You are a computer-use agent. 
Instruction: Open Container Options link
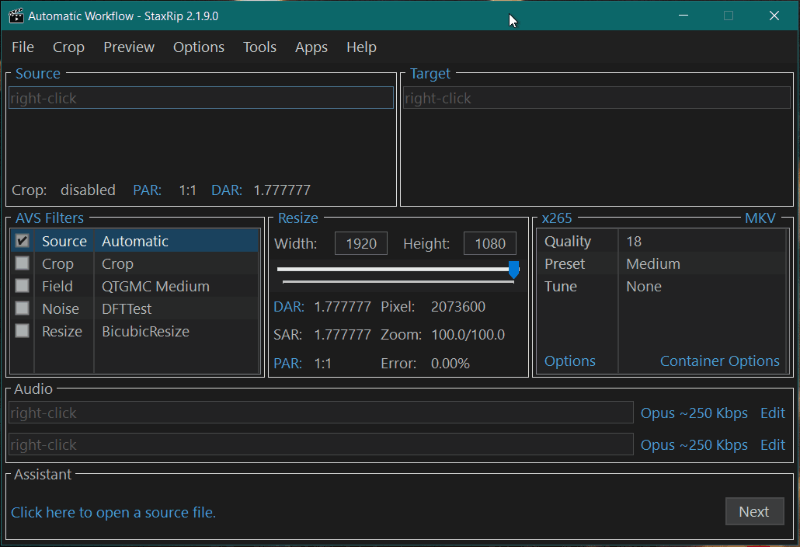(x=719, y=361)
